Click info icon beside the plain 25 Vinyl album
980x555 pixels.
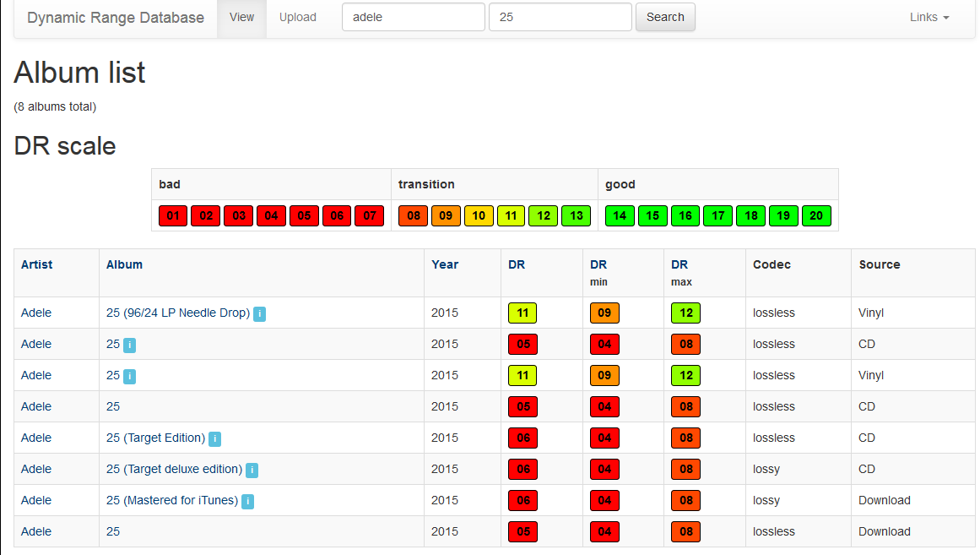[x=129, y=376]
